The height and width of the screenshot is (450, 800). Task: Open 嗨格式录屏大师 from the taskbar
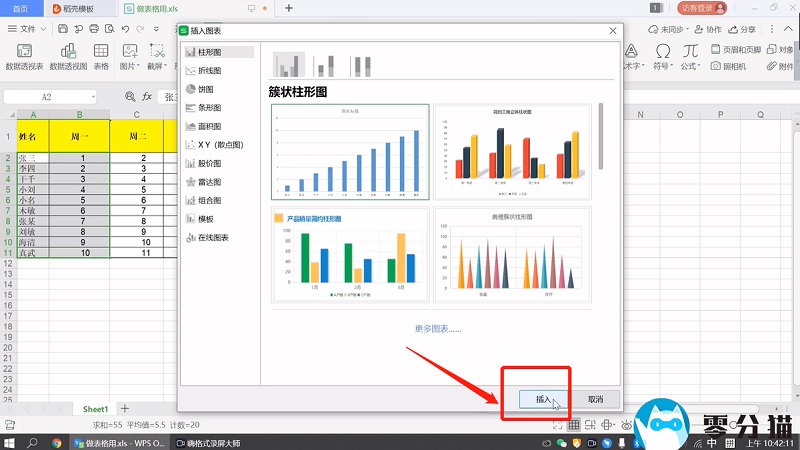208,443
